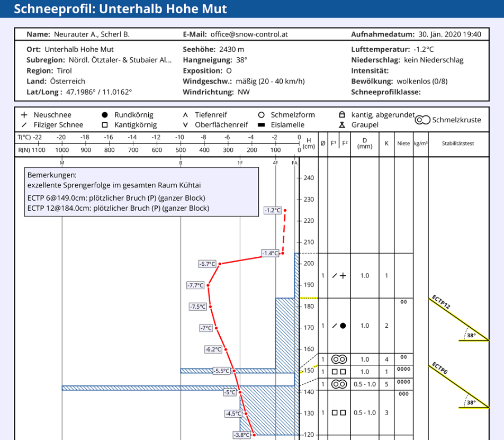Click the melt crust symbol in K 5 row

point(339,384)
